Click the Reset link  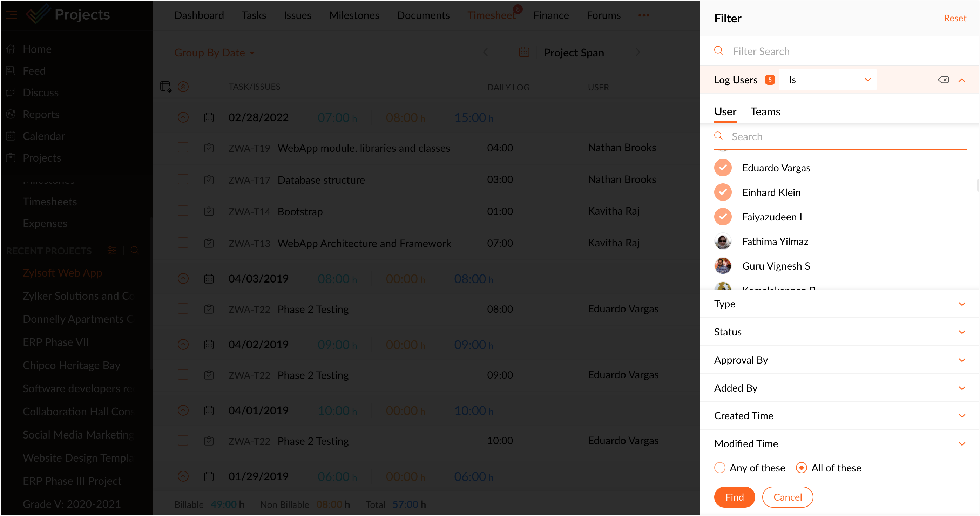[x=955, y=18]
